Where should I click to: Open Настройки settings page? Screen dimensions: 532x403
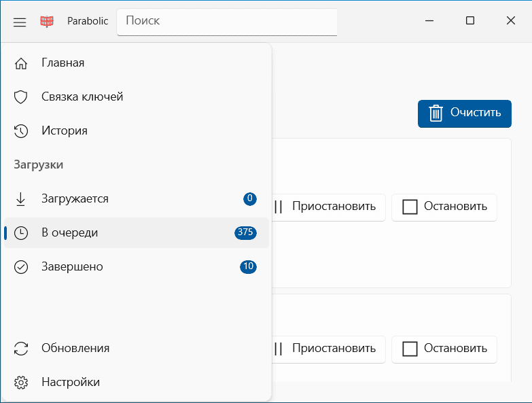[x=70, y=383]
